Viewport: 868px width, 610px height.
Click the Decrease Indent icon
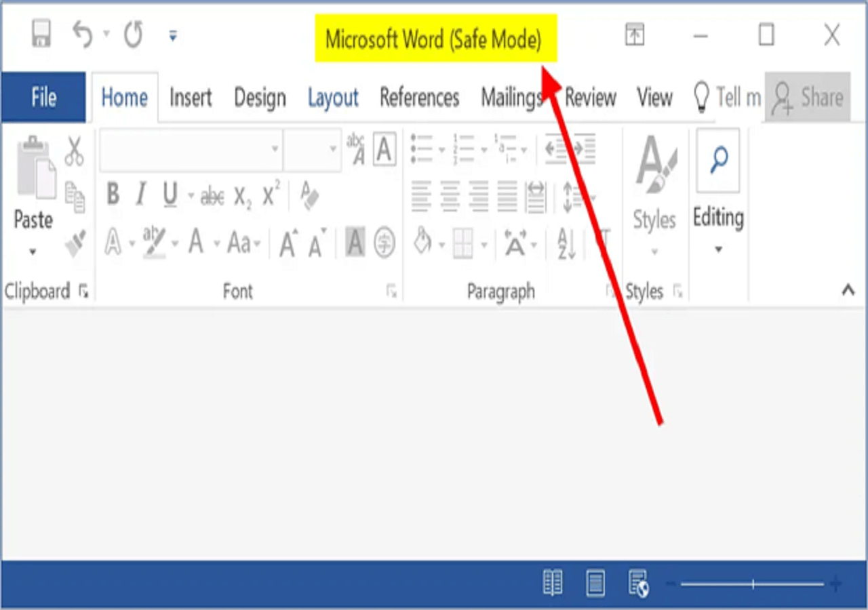(556, 149)
